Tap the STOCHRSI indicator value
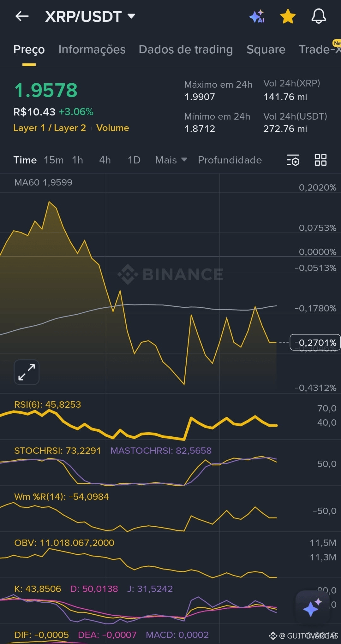 [57, 451]
